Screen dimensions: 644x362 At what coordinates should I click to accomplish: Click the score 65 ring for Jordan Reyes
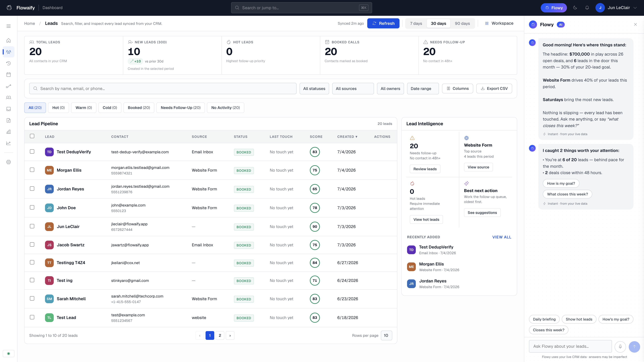click(315, 189)
